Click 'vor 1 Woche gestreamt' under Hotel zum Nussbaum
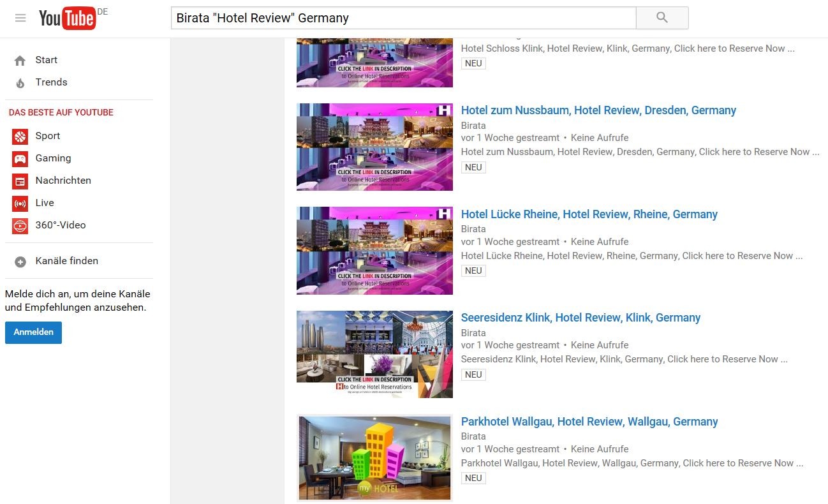 pyautogui.click(x=510, y=138)
